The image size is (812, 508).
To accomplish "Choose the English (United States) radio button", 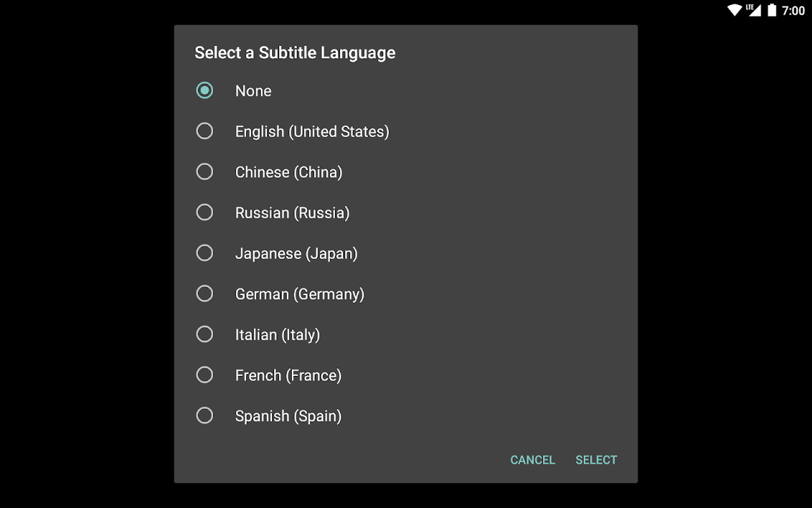I will click(x=204, y=131).
